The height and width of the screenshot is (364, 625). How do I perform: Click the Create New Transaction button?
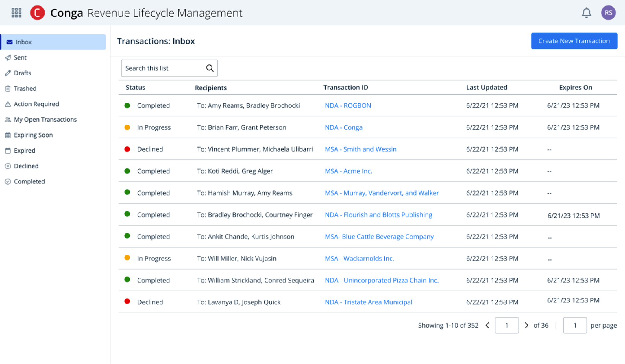tap(574, 41)
